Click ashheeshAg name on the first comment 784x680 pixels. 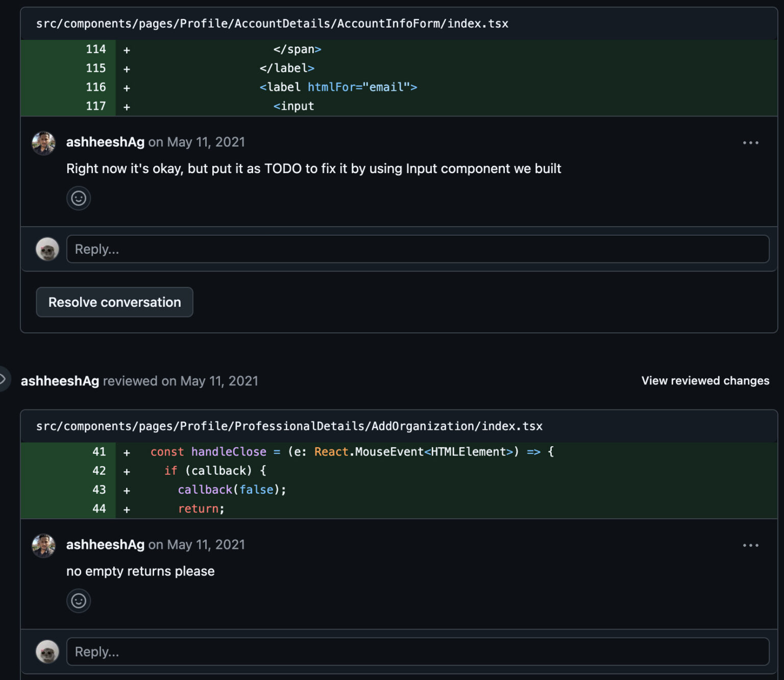click(105, 142)
